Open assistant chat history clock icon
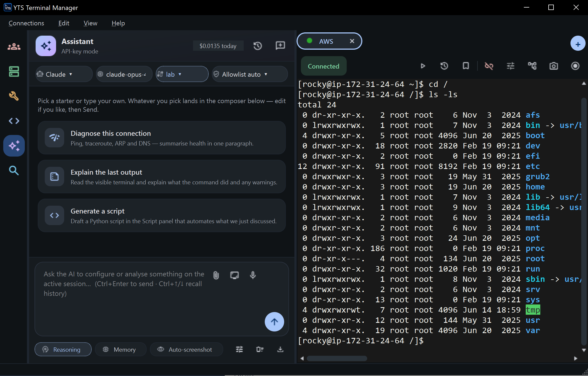This screenshot has width=588, height=376. [258, 46]
